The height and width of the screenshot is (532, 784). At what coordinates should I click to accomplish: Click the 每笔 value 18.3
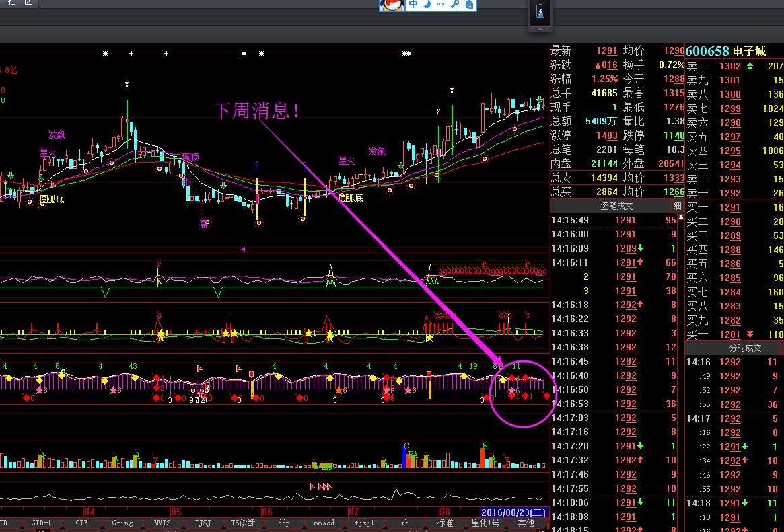pos(675,149)
